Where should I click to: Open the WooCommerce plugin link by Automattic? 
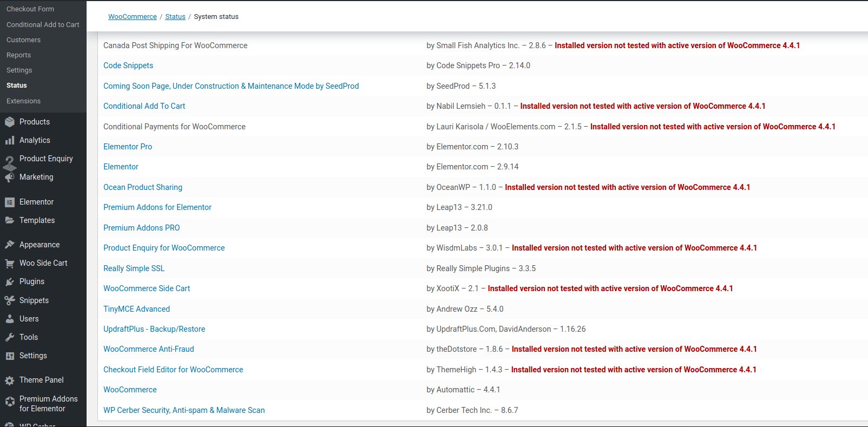(x=130, y=390)
